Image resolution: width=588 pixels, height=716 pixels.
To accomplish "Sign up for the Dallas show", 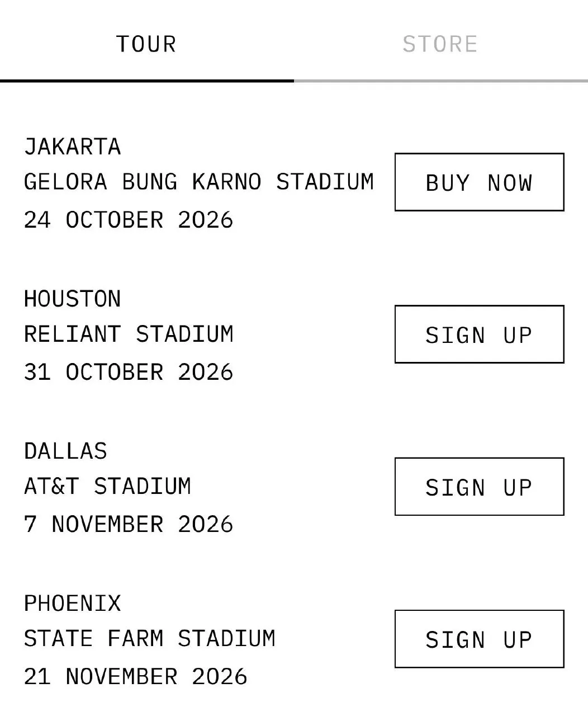I will coord(479,486).
